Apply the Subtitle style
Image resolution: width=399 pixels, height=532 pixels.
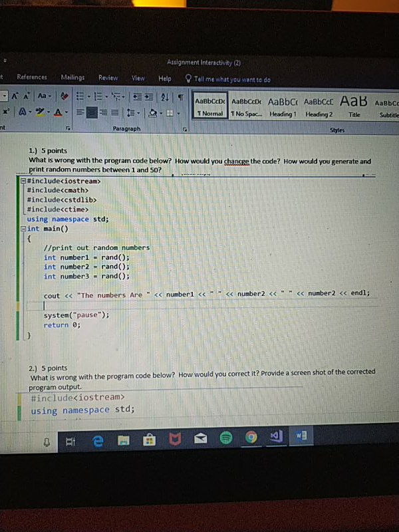coord(387,108)
